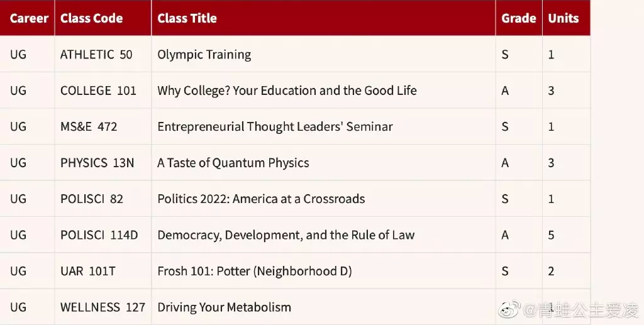Open Democracy, Development, and Rule of Law
Viewport: 644px width, 325px height.
click(x=286, y=235)
